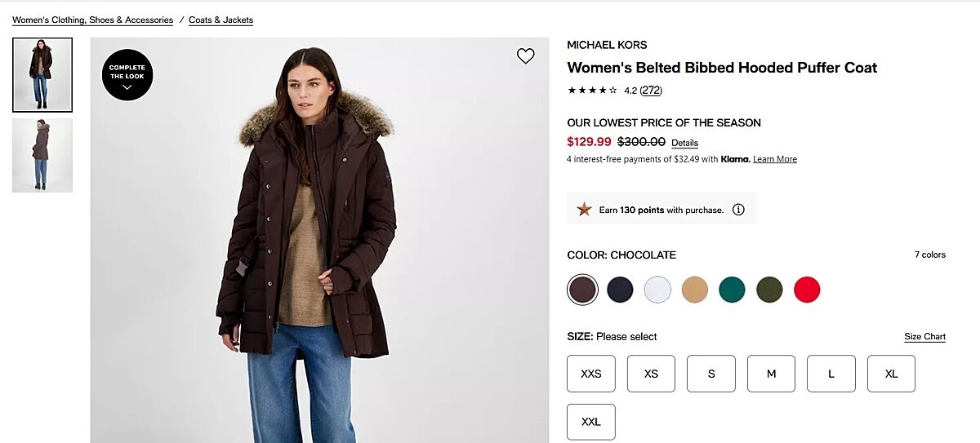View the second coat thumbnail image
Image resolution: width=980 pixels, height=443 pixels.
point(42,155)
